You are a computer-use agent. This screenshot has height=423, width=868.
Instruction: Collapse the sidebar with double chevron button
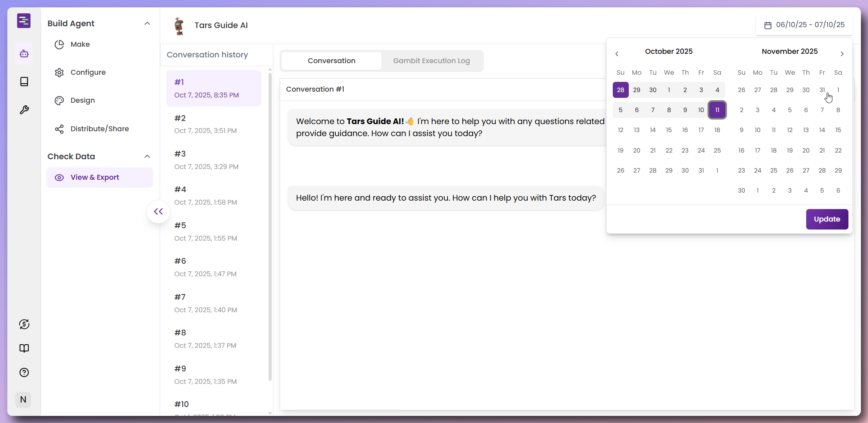click(x=158, y=212)
